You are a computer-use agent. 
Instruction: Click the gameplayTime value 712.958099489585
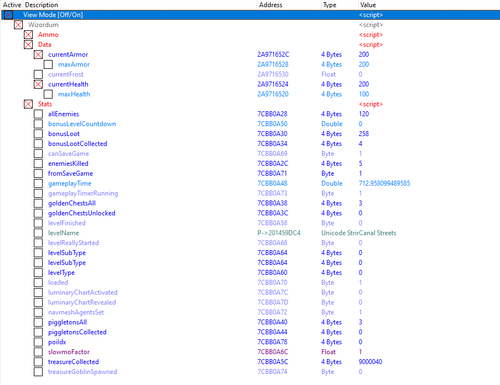pyautogui.click(x=384, y=183)
